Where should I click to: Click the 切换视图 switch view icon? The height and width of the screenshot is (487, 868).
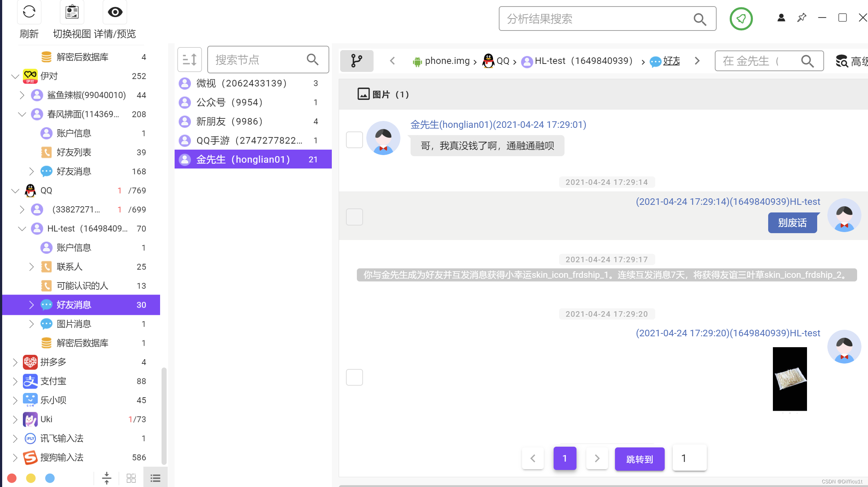point(72,12)
